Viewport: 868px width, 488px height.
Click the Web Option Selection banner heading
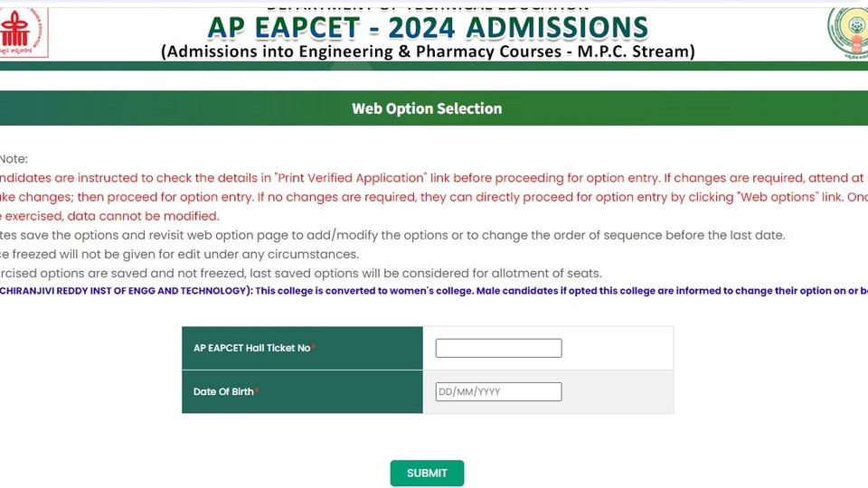(427, 108)
